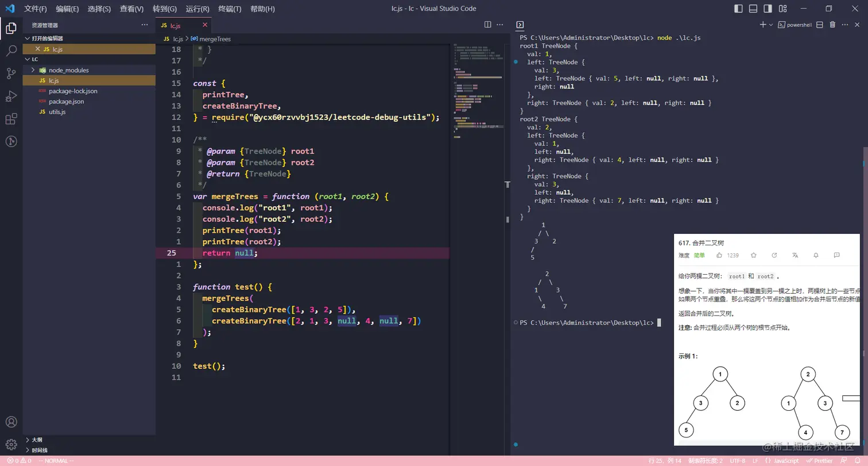Open the Accounts menu icon

tap(11, 422)
